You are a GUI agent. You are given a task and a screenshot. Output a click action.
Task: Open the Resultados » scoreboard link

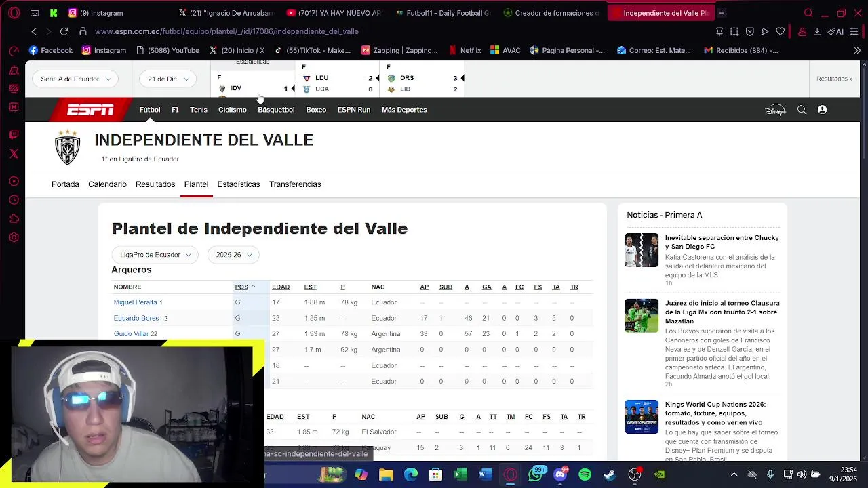click(x=834, y=79)
